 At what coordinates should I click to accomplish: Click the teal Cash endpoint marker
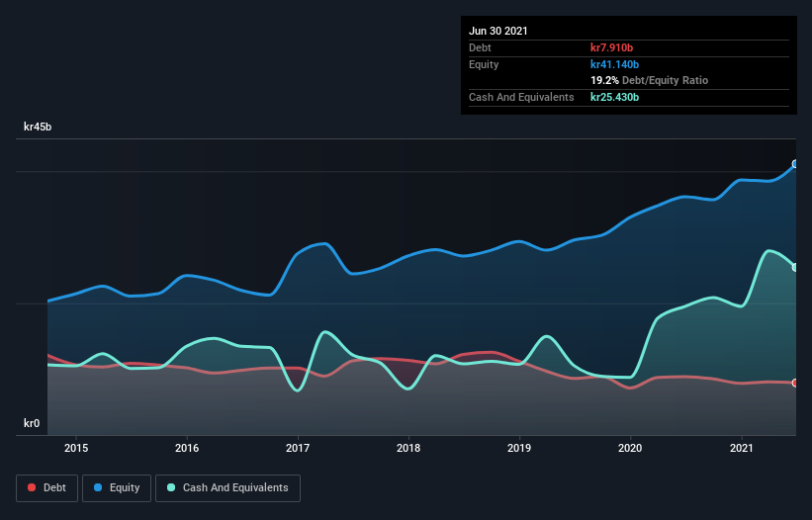795,268
